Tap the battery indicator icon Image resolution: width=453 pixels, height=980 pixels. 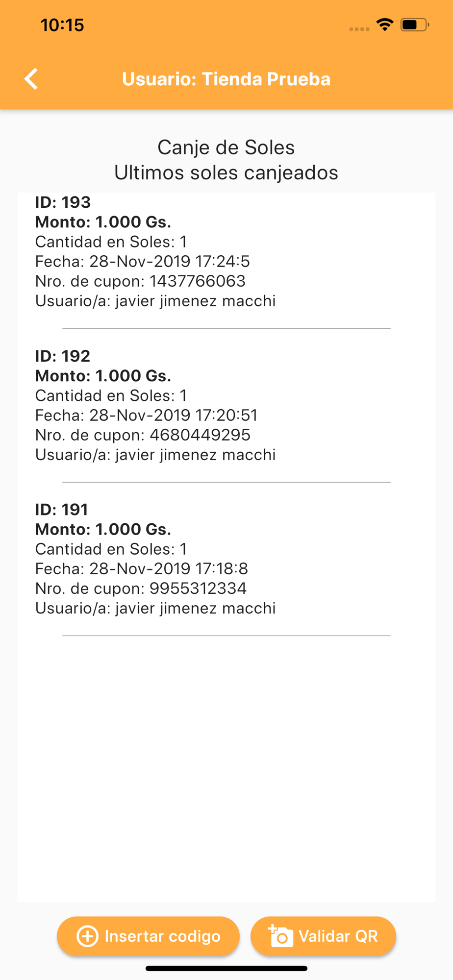415,24
